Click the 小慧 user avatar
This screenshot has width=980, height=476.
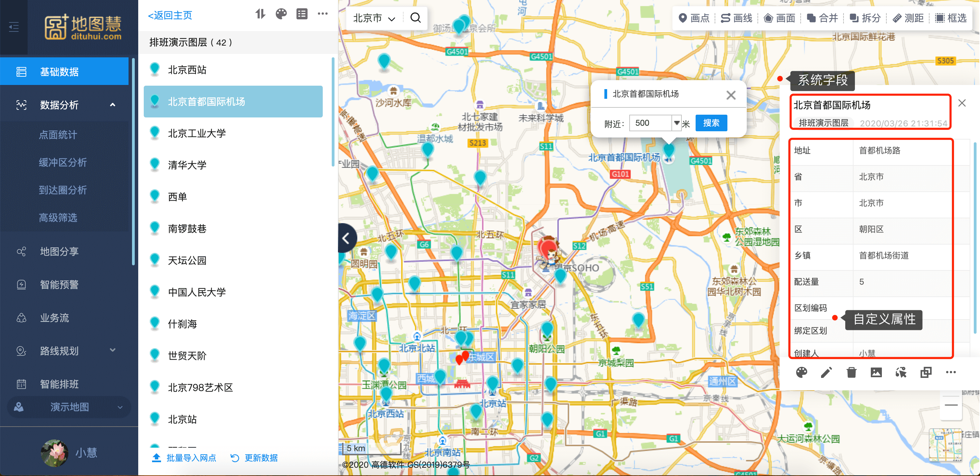(54, 453)
